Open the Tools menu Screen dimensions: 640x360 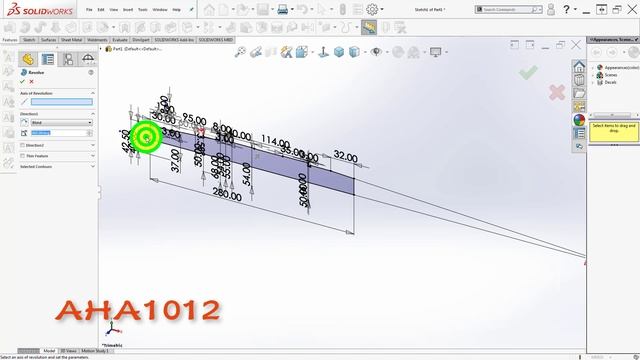pos(142,9)
